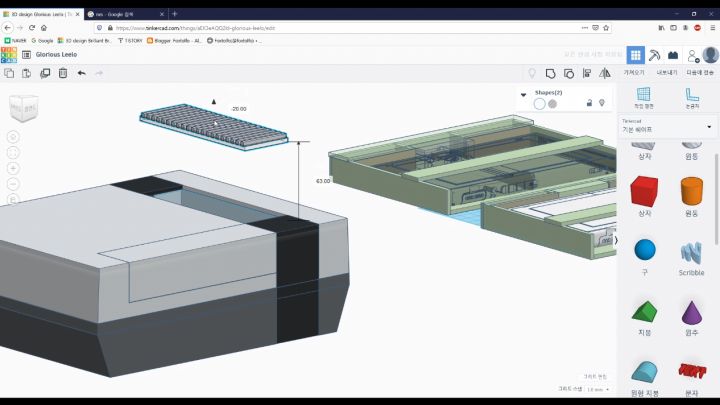Collapse the shapes panel with the side arrow
The image size is (720, 405).
616,240
